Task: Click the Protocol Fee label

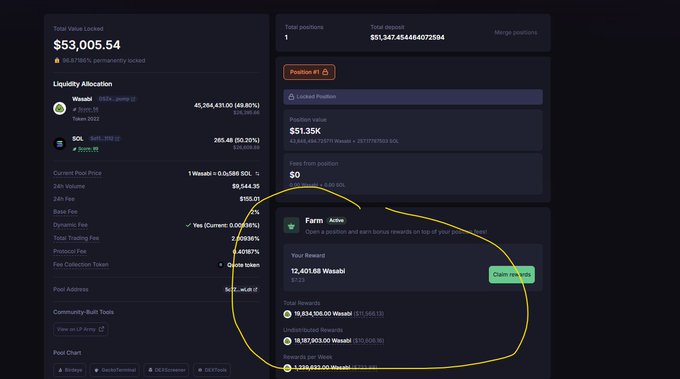Action: click(x=69, y=252)
